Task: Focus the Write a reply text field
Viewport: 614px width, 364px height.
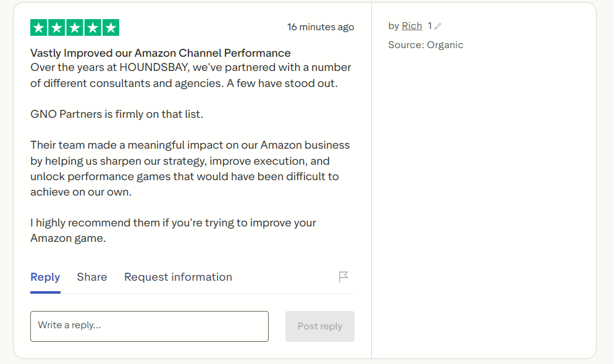Action: click(x=149, y=326)
